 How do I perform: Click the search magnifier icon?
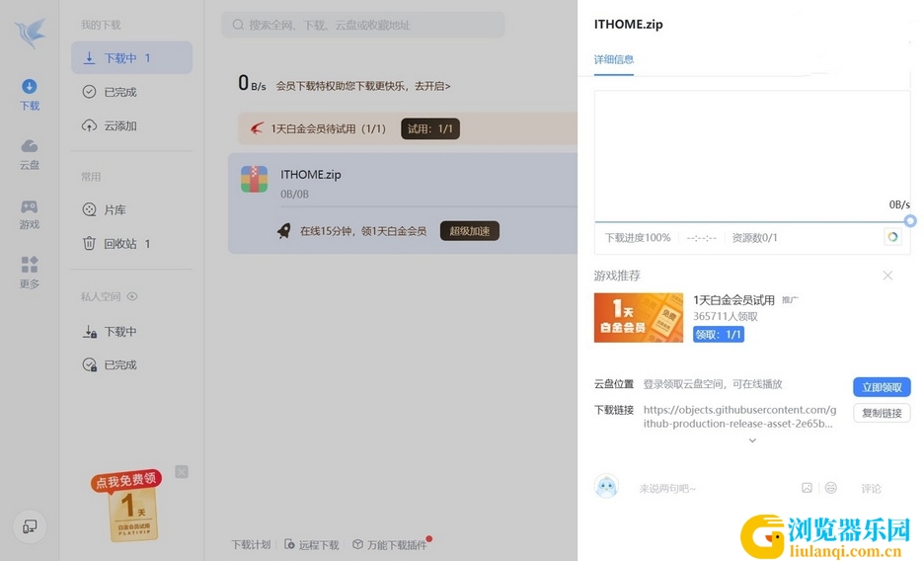tap(238, 25)
